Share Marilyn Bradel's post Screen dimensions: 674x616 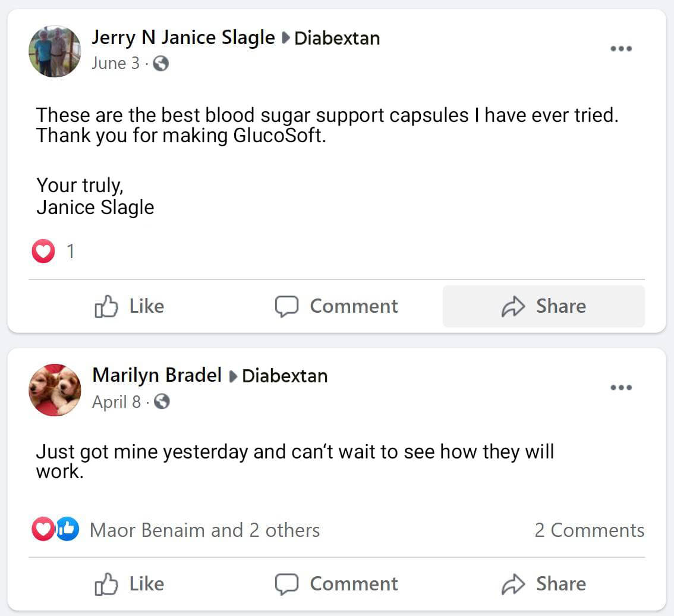coord(543,584)
